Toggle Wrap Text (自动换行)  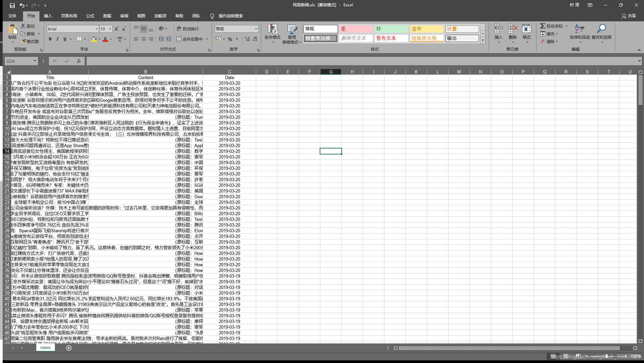click(x=188, y=29)
